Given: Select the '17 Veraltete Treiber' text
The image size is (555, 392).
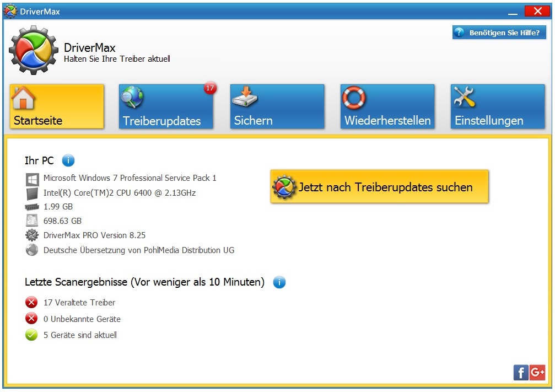Looking at the screenshot, I should coord(79,303).
